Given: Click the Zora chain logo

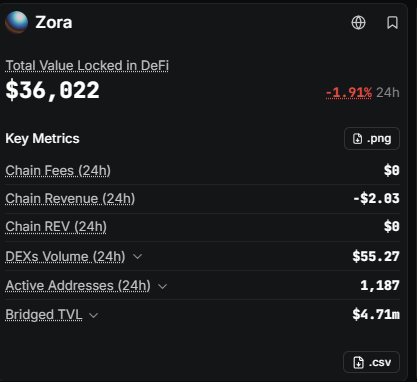Looking at the screenshot, I should (16, 22).
